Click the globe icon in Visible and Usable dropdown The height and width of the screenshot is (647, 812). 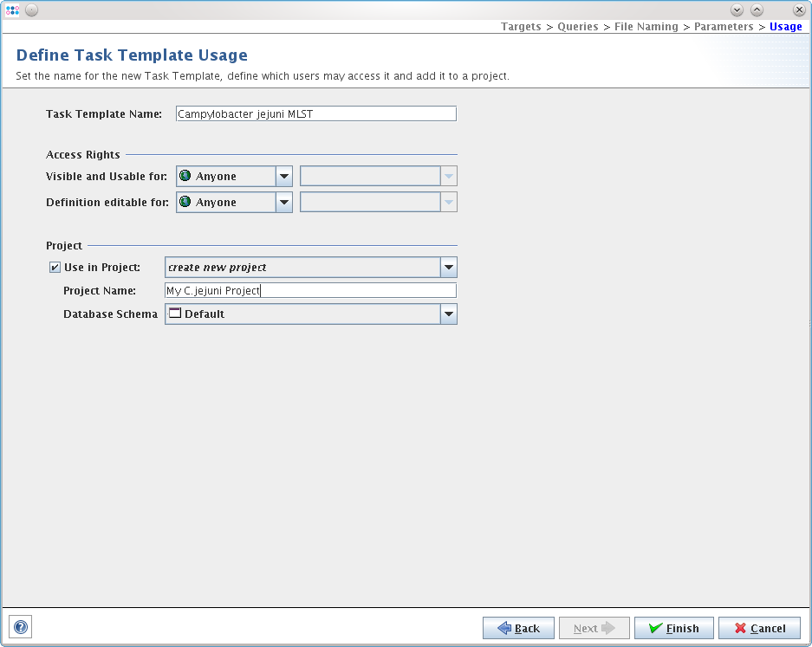point(185,176)
